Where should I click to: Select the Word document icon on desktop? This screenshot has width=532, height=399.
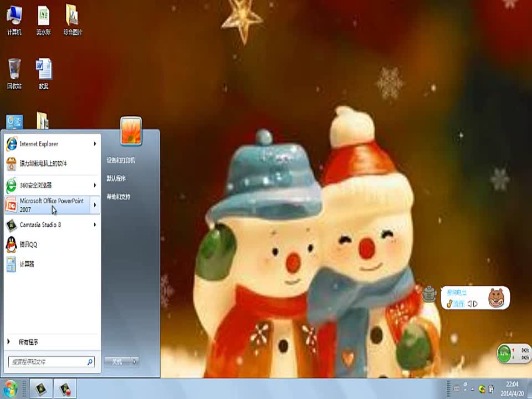pyautogui.click(x=44, y=73)
